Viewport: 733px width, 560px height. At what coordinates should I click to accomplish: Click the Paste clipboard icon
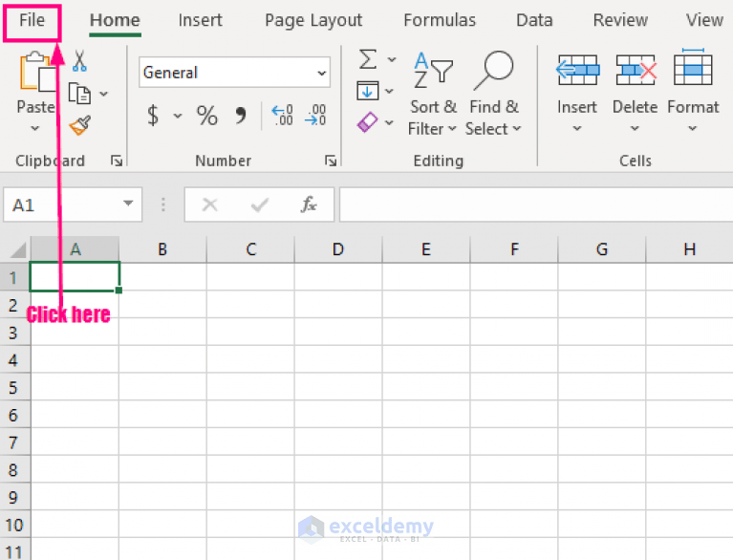click(37, 72)
